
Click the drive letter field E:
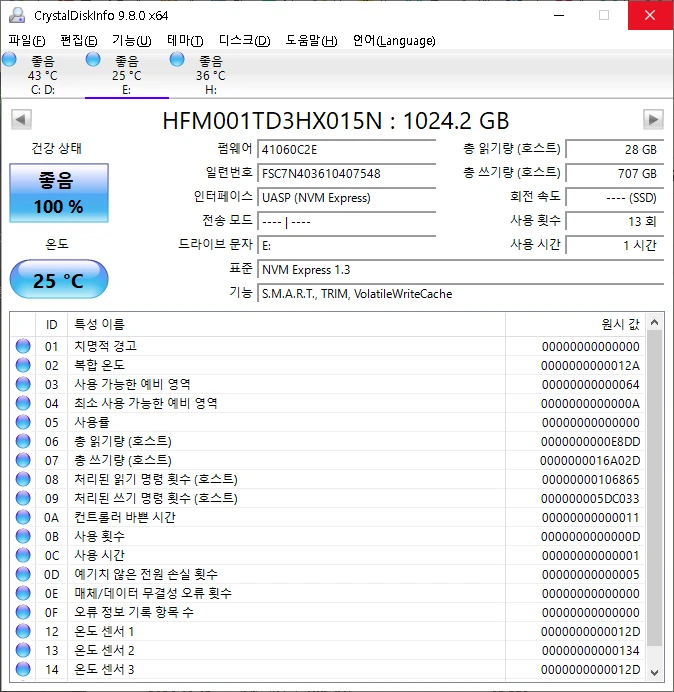(x=346, y=245)
